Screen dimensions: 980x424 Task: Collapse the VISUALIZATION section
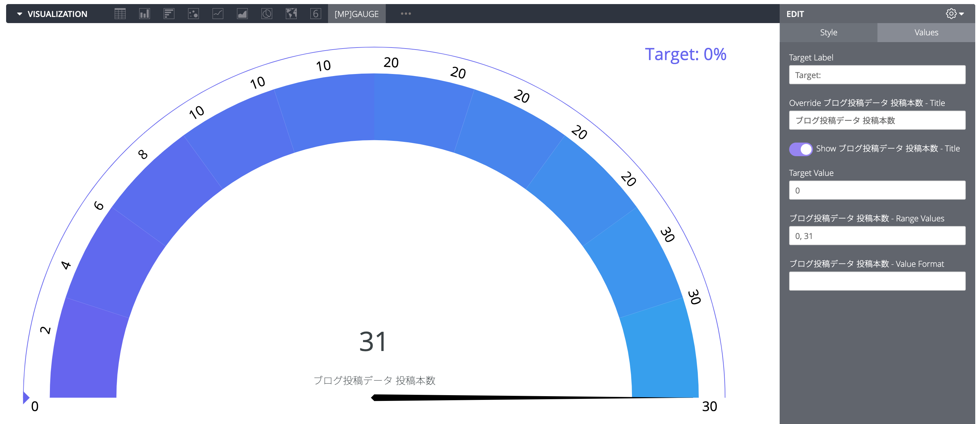click(20, 14)
